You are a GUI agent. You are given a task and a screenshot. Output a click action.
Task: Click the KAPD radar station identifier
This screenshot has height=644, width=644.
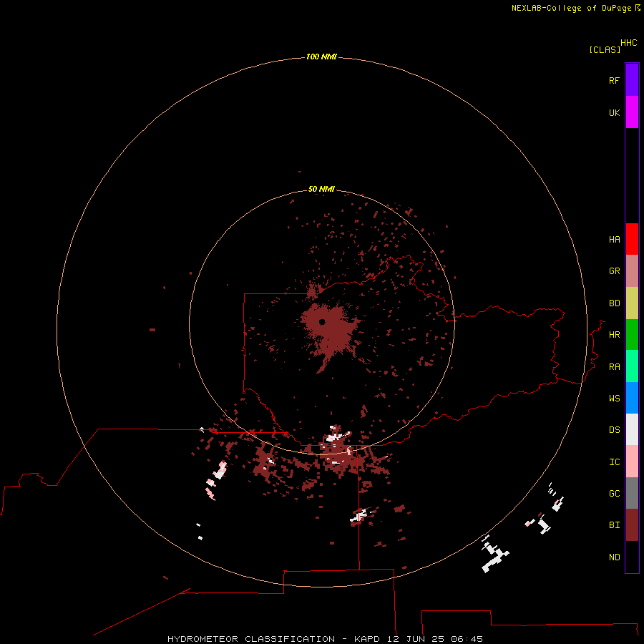coord(367,639)
